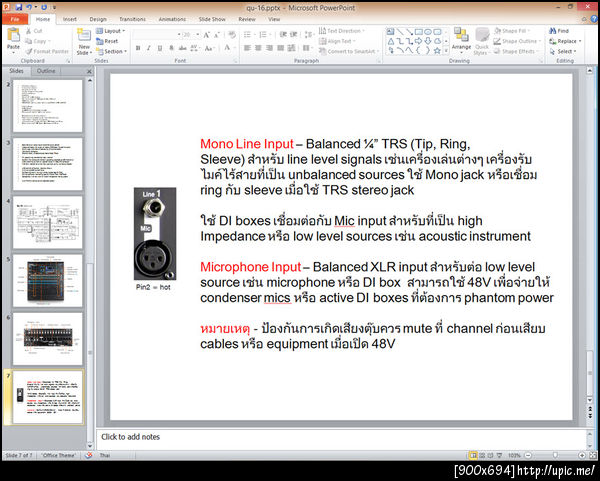Switch to the Design ribbon tab

pyautogui.click(x=98, y=19)
